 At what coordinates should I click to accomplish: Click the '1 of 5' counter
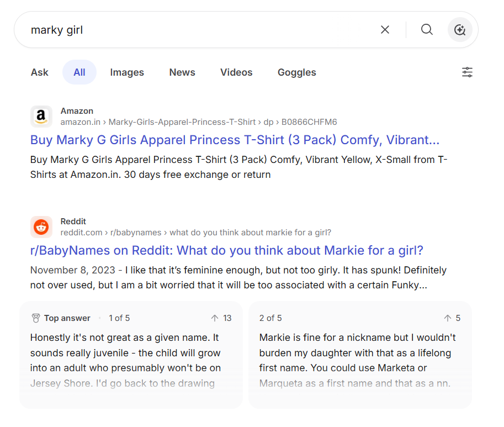(x=119, y=318)
